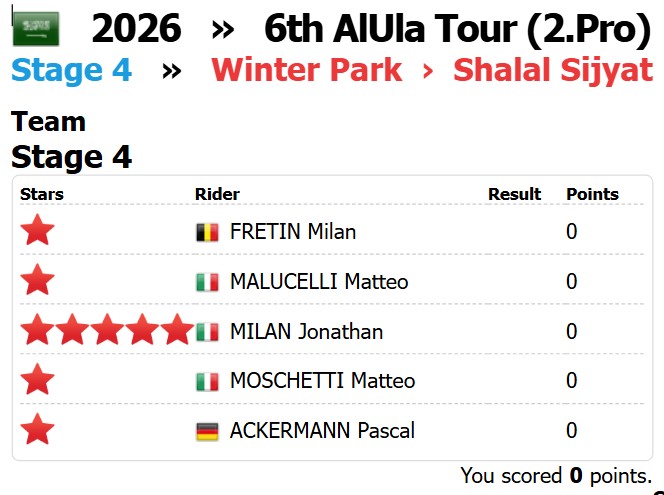
Task: Click the Result column header
Action: (514, 194)
